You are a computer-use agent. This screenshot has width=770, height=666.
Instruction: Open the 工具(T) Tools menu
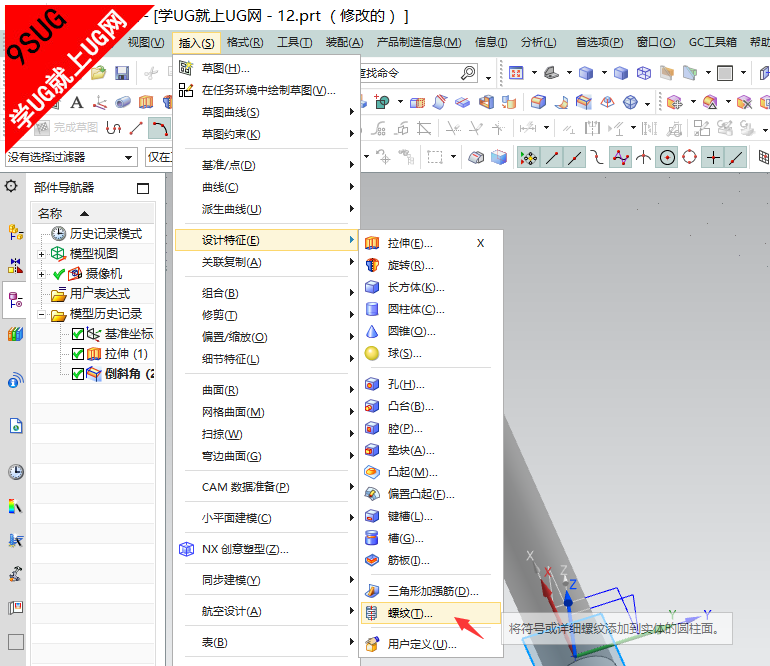tap(295, 42)
